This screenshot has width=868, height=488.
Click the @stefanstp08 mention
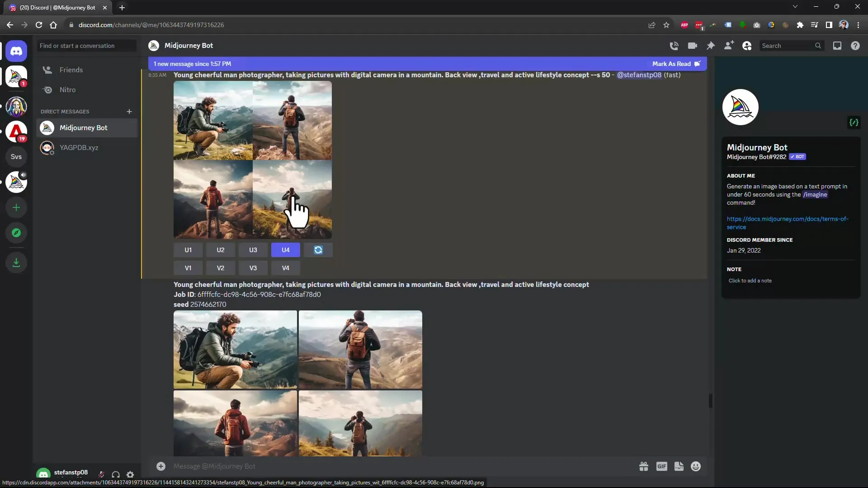[639, 75]
